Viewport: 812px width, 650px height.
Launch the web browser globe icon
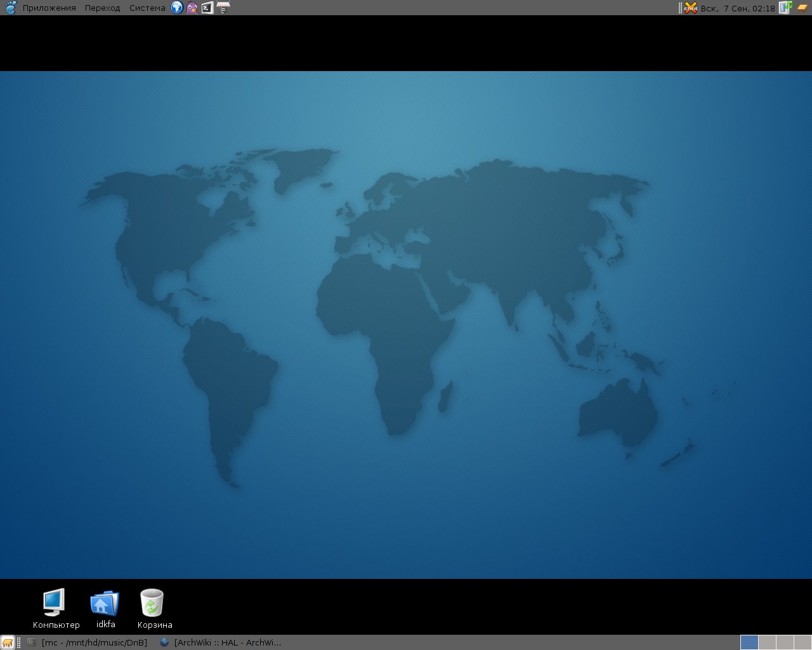point(177,8)
